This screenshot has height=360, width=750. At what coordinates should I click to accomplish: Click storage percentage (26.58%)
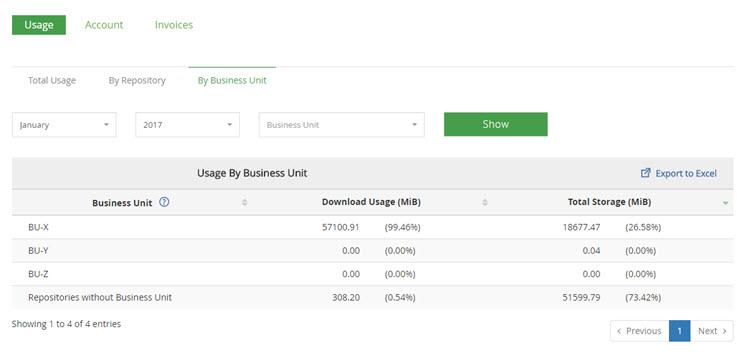click(x=643, y=228)
